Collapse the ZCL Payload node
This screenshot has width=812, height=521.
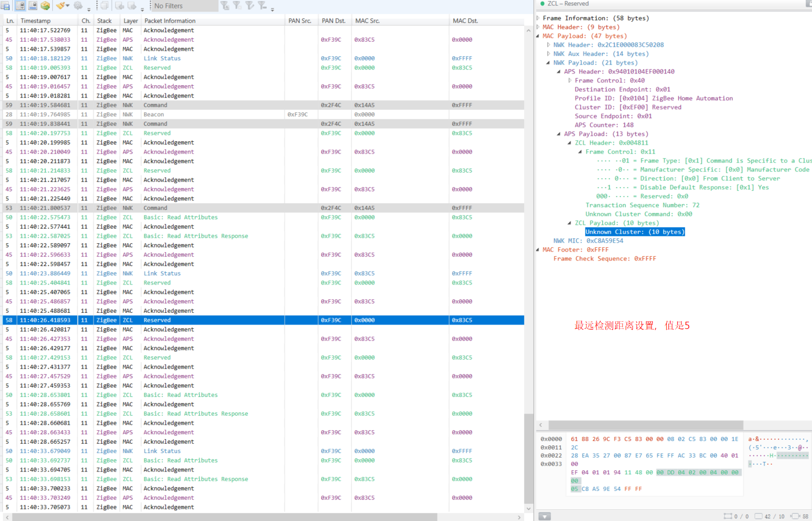[570, 223]
